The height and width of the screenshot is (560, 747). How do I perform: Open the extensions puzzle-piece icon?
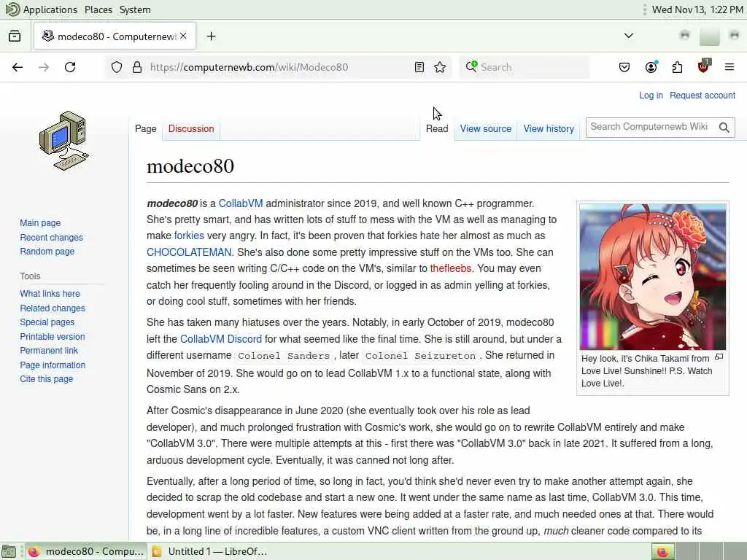pos(677,67)
